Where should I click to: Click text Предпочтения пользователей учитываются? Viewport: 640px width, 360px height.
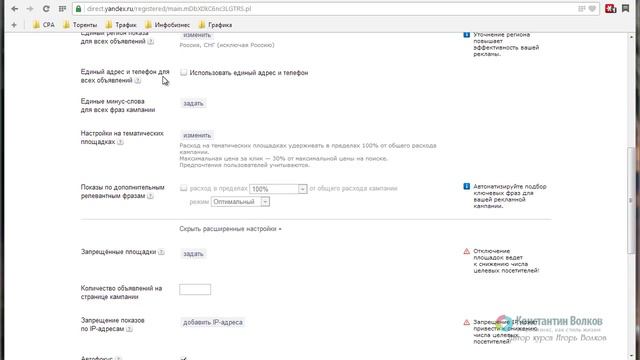pos(244,165)
